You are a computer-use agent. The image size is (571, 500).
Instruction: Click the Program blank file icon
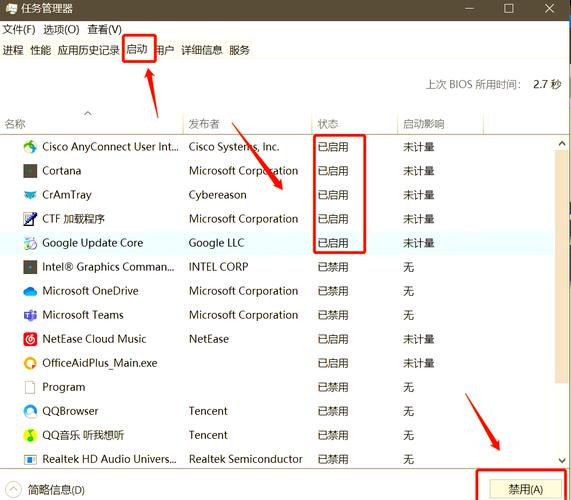click(30, 387)
